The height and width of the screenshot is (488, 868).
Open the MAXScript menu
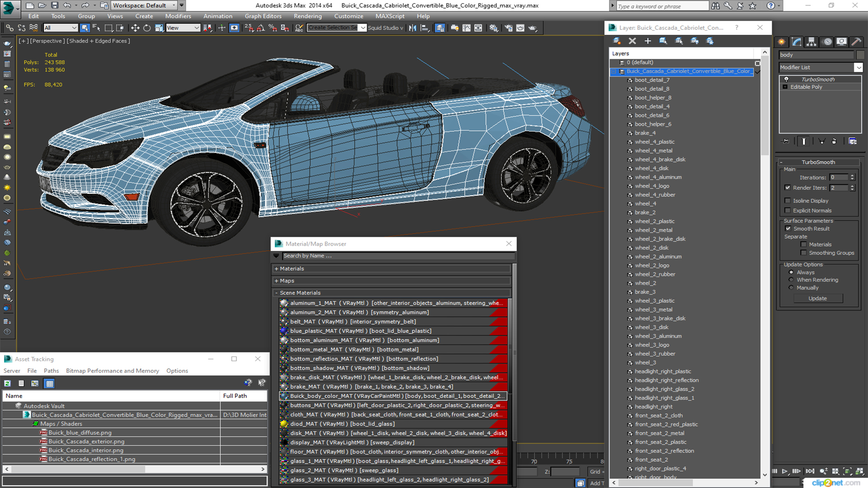[x=390, y=16]
